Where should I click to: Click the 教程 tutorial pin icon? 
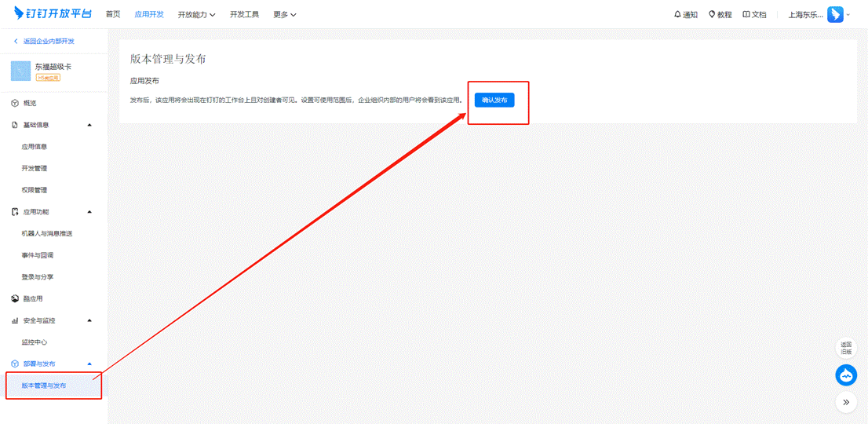[712, 14]
